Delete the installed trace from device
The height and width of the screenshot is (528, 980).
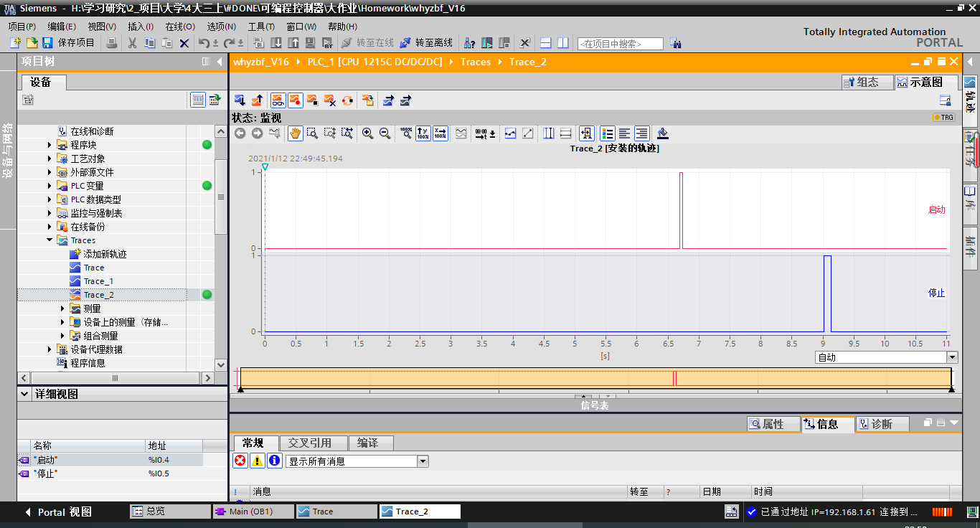point(330,100)
